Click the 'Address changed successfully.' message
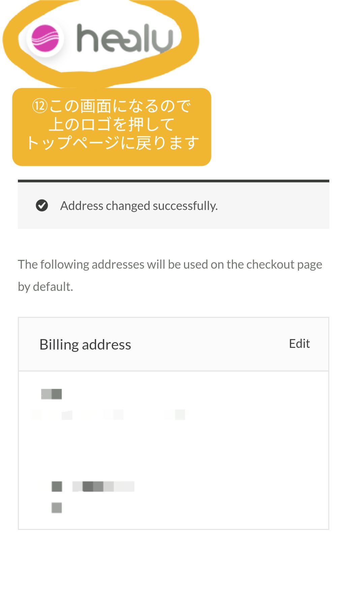Screen dimensions: 364x594 tap(139, 206)
